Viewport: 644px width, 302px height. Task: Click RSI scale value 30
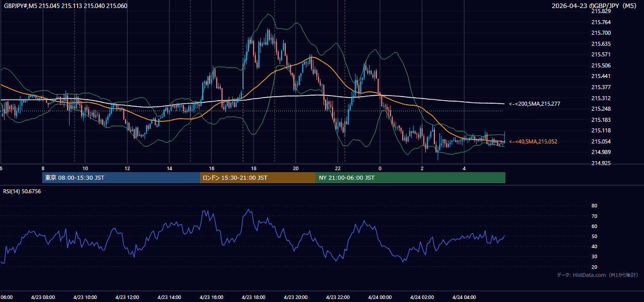(594, 257)
